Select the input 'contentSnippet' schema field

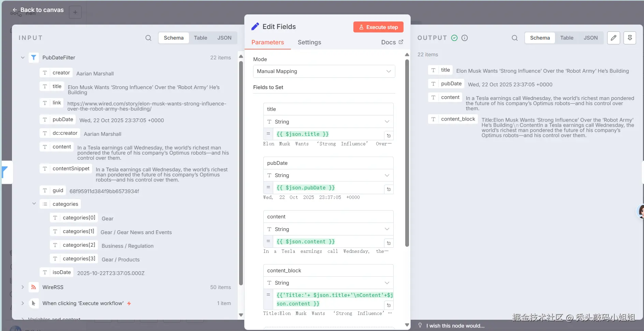(66, 169)
